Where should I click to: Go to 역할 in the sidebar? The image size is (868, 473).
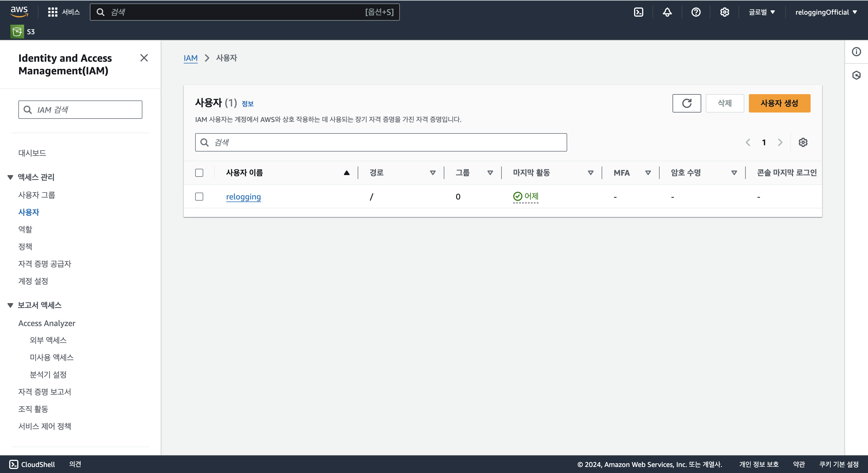[x=25, y=229]
